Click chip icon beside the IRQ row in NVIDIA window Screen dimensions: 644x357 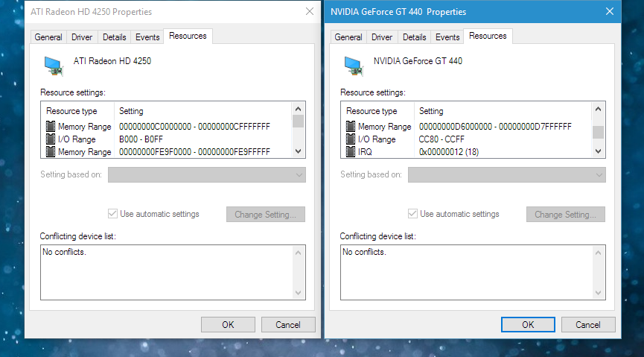click(351, 152)
